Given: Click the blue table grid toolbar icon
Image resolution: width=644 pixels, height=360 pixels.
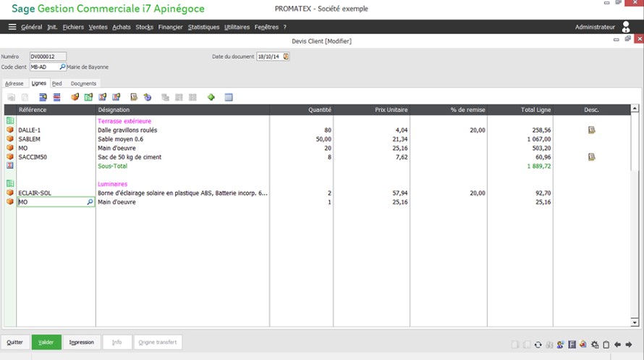Looking at the screenshot, I should 229,97.
